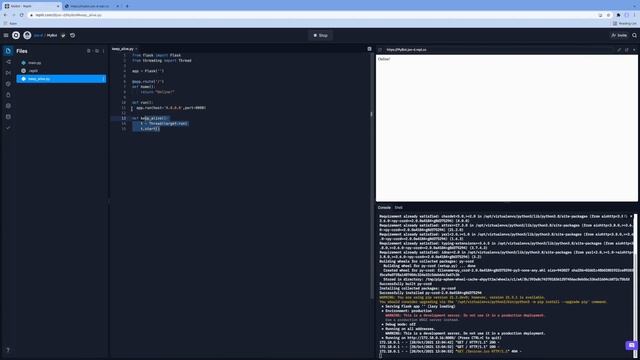
Task: Open the Database sidebar icon
Action: pyautogui.click(x=8, y=117)
